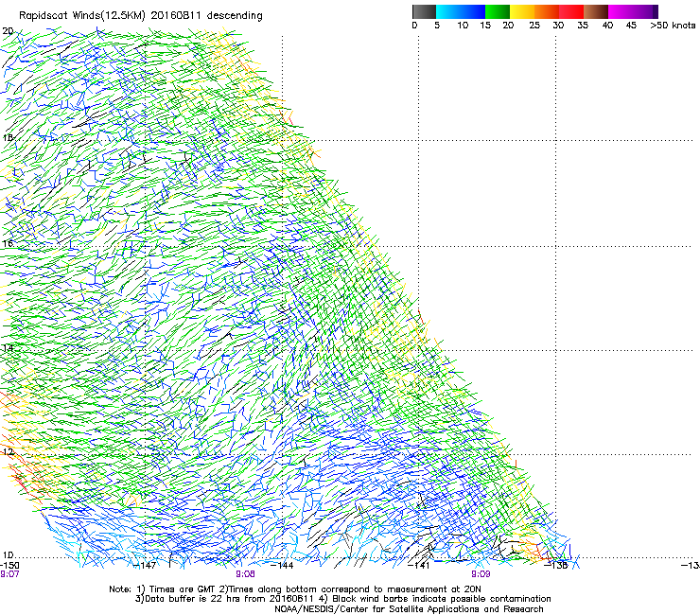Click the purple 9:08 time label
This screenshot has height=615, width=700.
pyautogui.click(x=246, y=574)
